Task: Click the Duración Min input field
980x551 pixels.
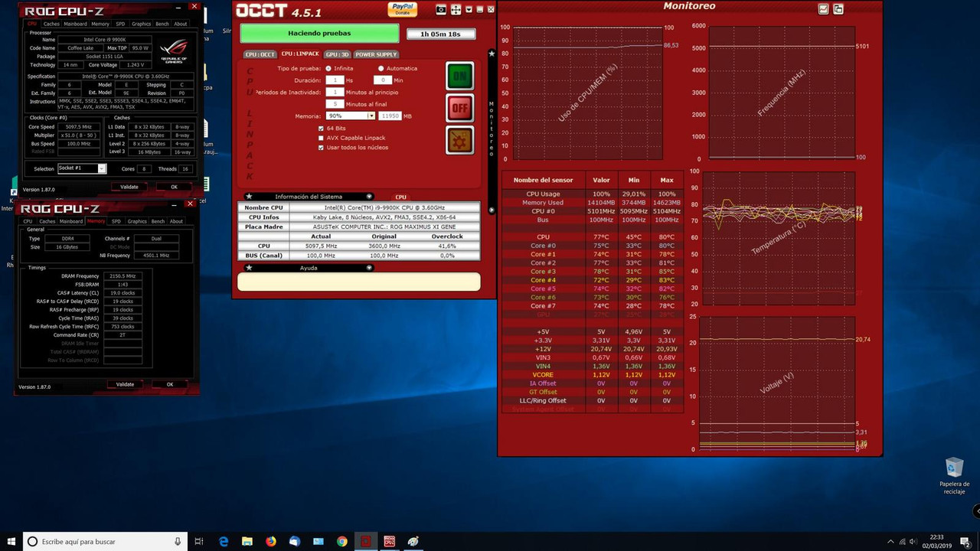Action: coord(383,80)
